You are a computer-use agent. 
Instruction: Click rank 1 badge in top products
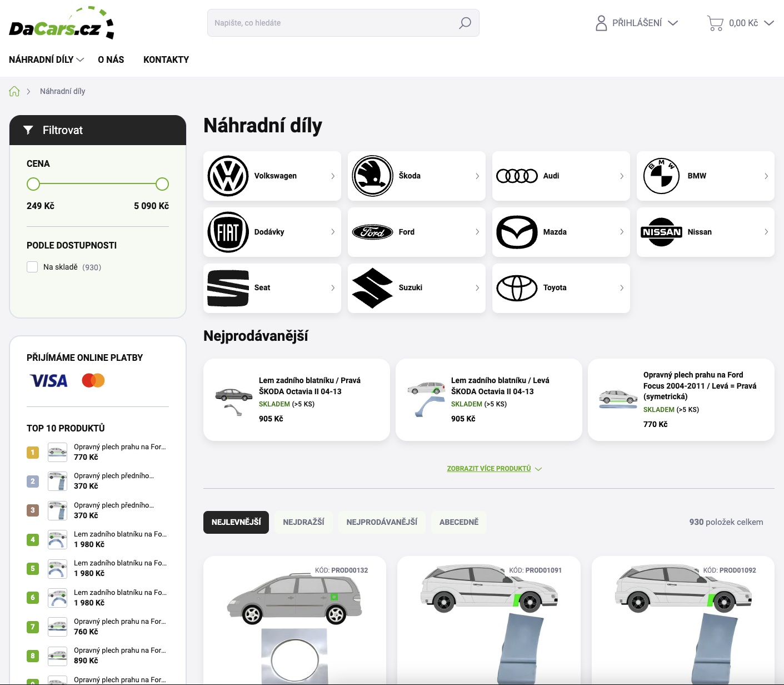pyautogui.click(x=33, y=452)
